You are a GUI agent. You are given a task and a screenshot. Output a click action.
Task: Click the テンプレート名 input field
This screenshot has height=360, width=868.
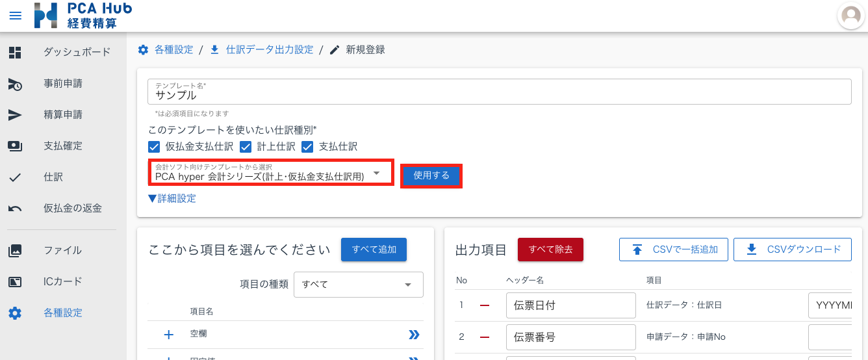click(x=500, y=92)
